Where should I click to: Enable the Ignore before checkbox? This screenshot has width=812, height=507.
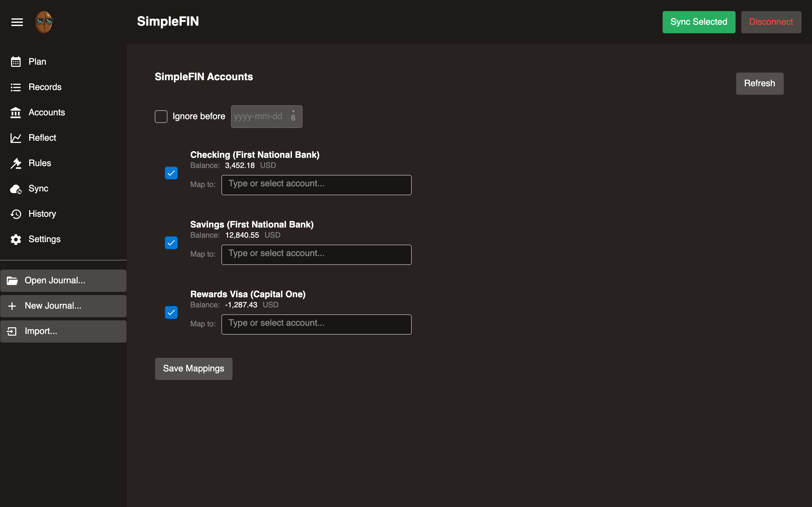[x=161, y=117]
